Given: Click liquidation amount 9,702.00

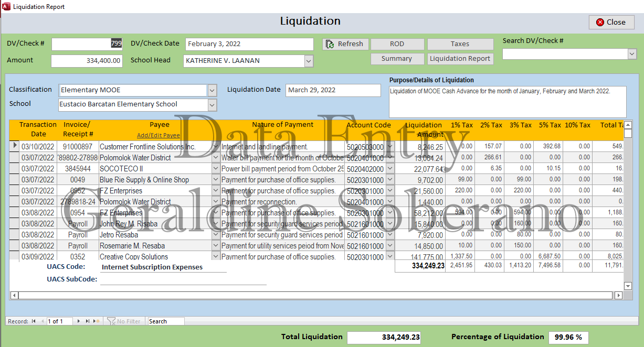Looking at the screenshot, I should (419, 180).
